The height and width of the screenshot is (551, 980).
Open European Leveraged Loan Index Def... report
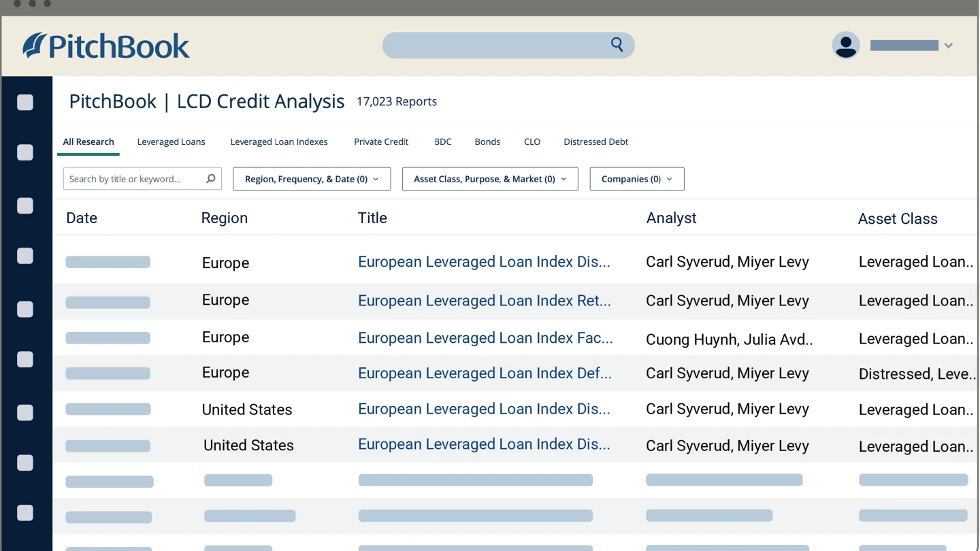(485, 373)
